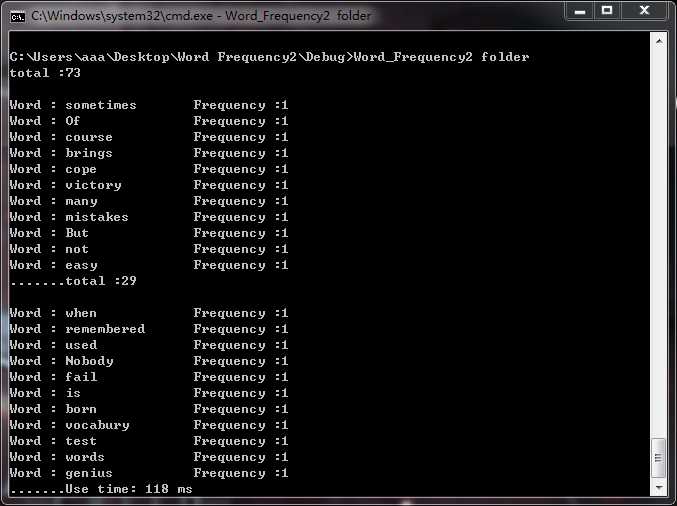The height and width of the screenshot is (506, 677).
Task: Open the cmd.exe system menu icon
Action: 17,16
